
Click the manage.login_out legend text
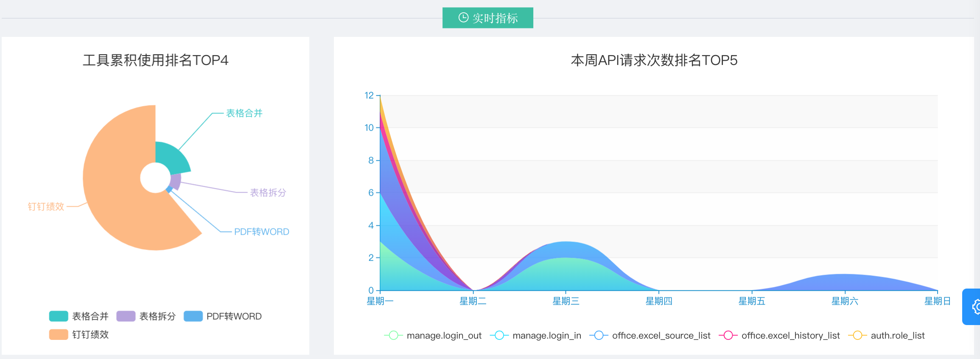click(444, 335)
